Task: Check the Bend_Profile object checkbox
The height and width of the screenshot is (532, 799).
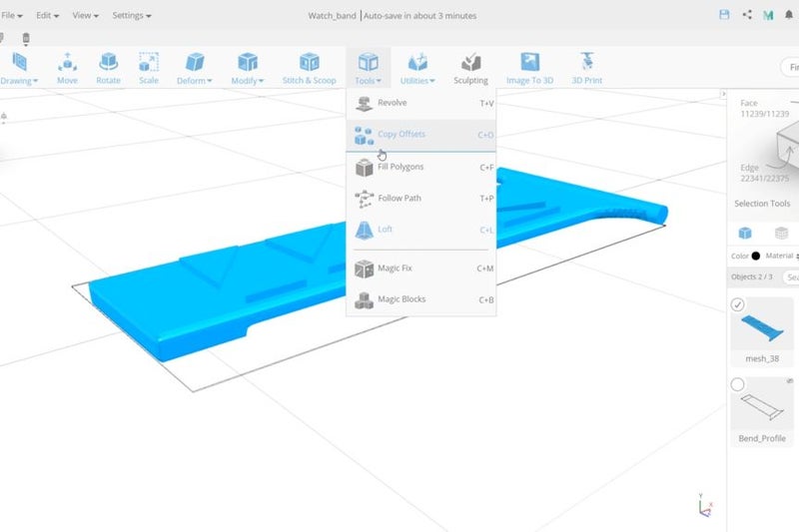Action: click(x=737, y=384)
